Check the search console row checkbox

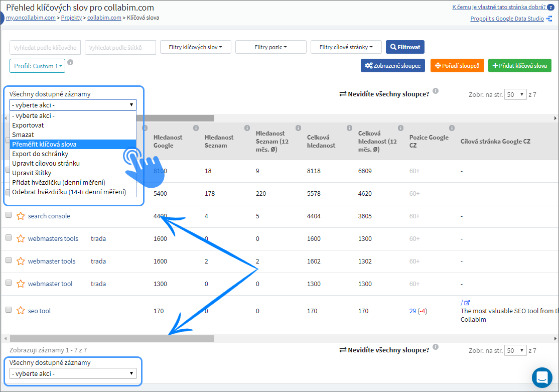(x=9, y=215)
